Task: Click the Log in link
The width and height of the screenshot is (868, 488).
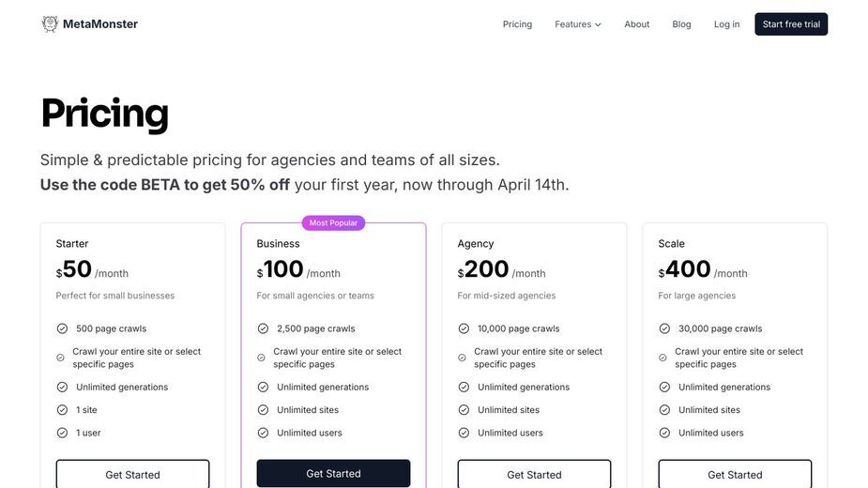Action: [726, 24]
